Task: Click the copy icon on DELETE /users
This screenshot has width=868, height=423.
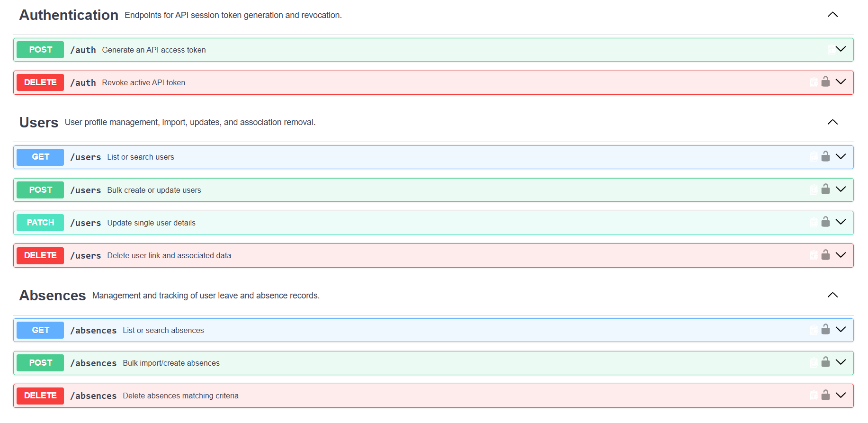Action: point(814,255)
